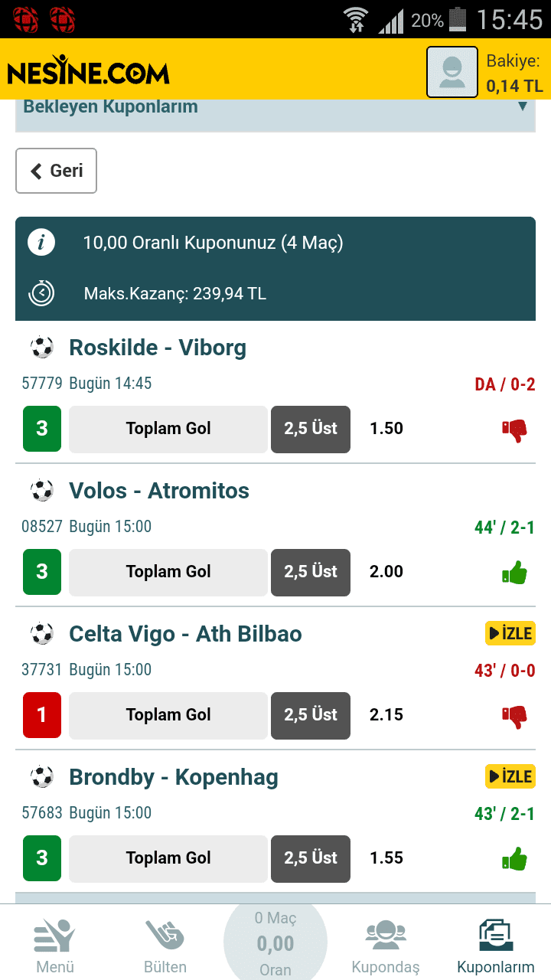Image resolution: width=551 pixels, height=980 pixels.
Task: Tap the soccer ball icon next to Roskilde
Action: 42,348
